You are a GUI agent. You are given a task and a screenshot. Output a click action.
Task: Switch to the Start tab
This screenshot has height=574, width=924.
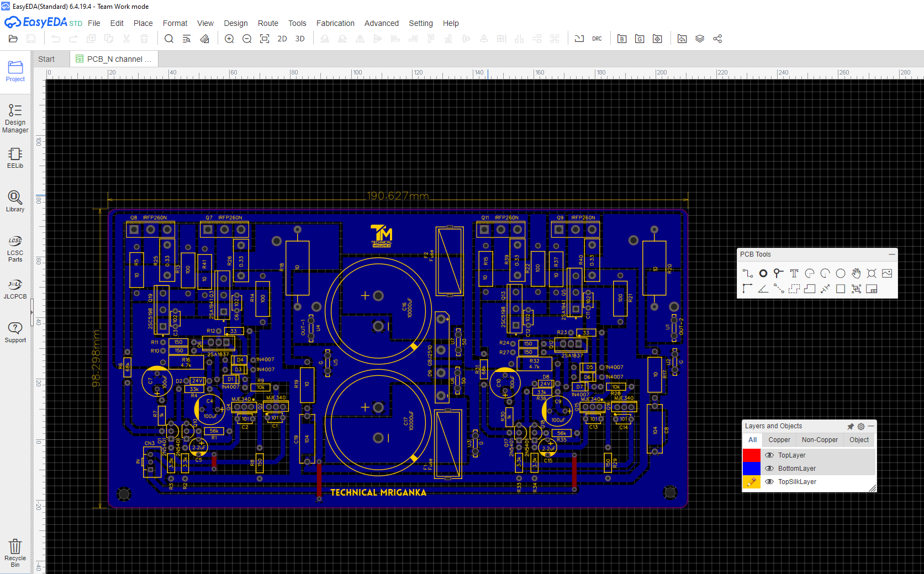coord(46,59)
